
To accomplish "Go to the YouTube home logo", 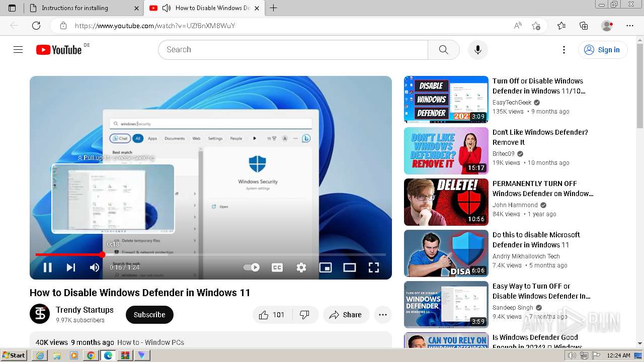I will point(59,49).
